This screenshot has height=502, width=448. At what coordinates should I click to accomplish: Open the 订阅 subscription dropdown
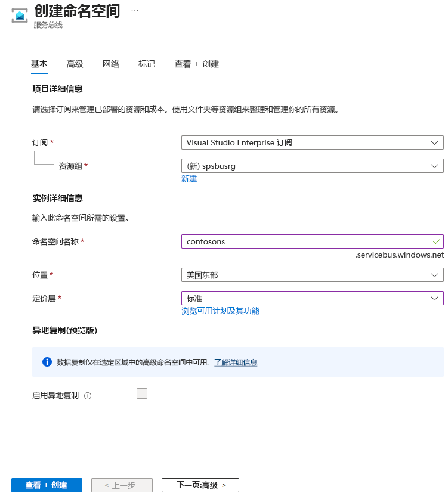tap(312, 142)
